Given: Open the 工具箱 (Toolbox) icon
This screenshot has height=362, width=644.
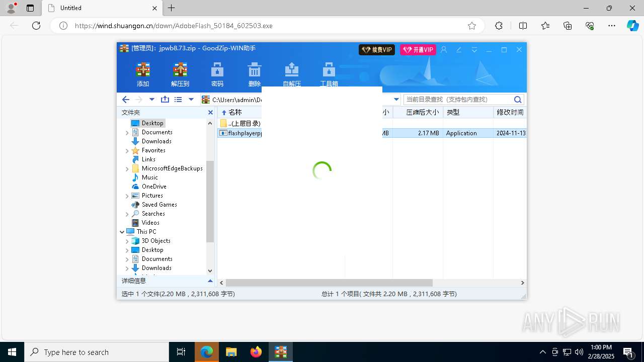Looking at the screenshot, I should 329,74.
